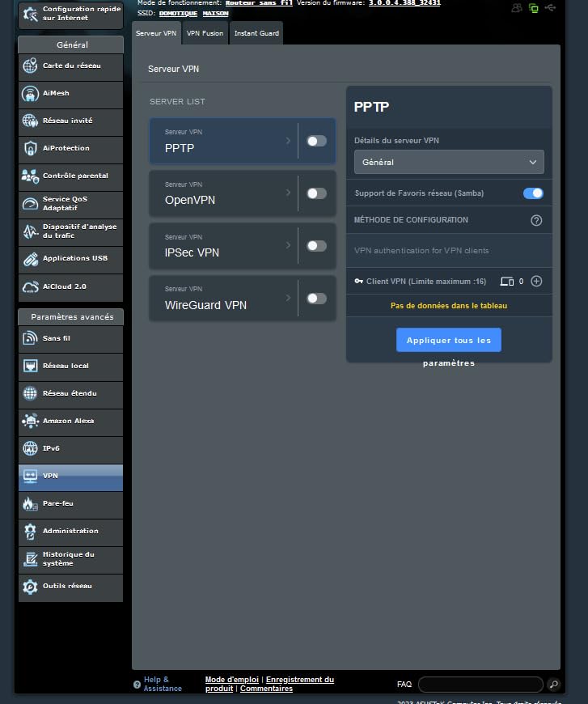
Task: Open the Général details dropdown
Action: (x=449, y=162)
